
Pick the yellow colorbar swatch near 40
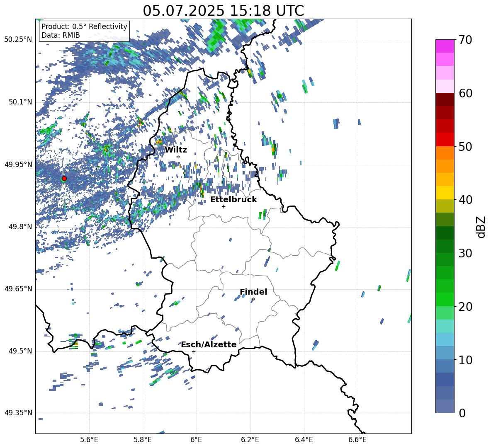445,193
